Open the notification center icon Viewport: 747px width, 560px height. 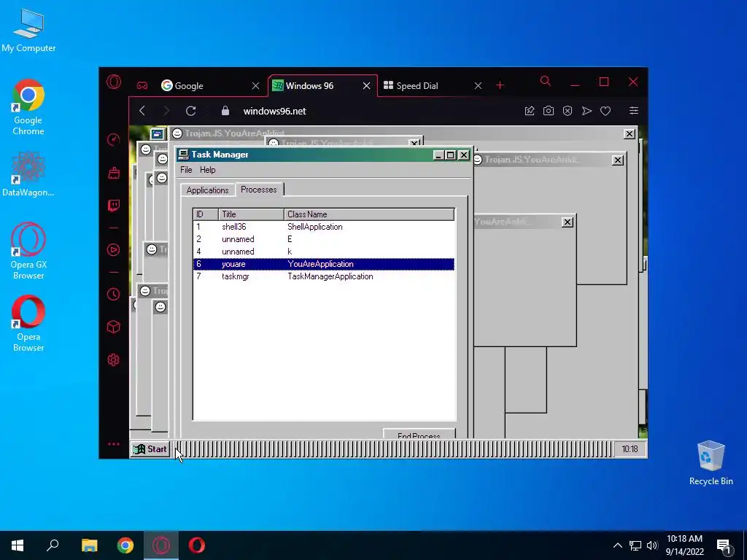[x=724, y=545]
